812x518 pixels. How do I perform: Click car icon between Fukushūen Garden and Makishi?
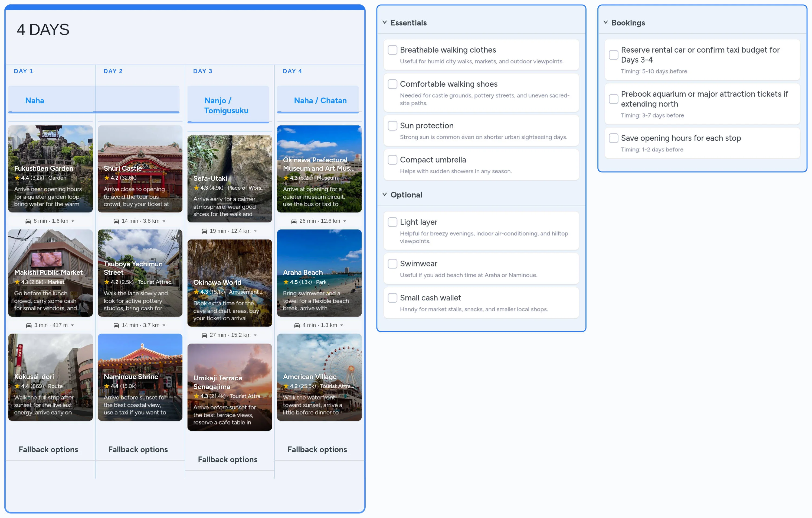coord(28,221)
